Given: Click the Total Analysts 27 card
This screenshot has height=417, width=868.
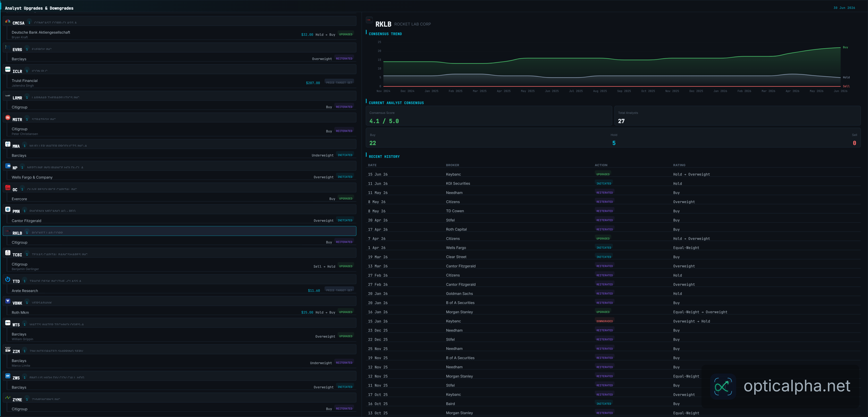Looking at the screenshot, I should point(737,116).
